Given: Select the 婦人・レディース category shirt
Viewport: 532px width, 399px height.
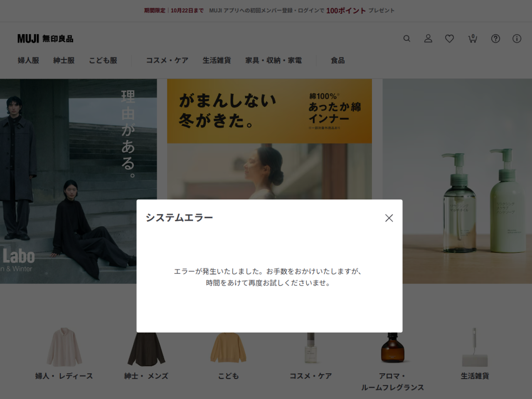Looking at the screenshot, I should click(64, 347).
